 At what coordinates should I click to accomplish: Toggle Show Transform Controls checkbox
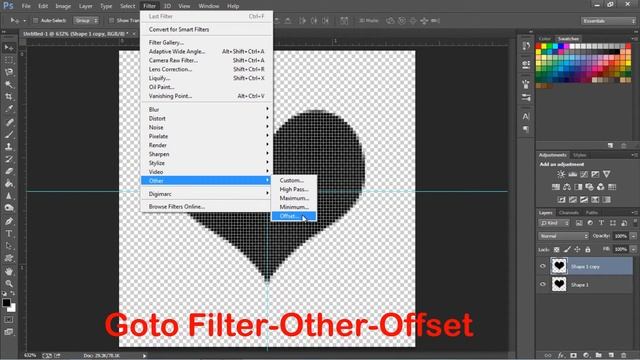coord(111,20)
